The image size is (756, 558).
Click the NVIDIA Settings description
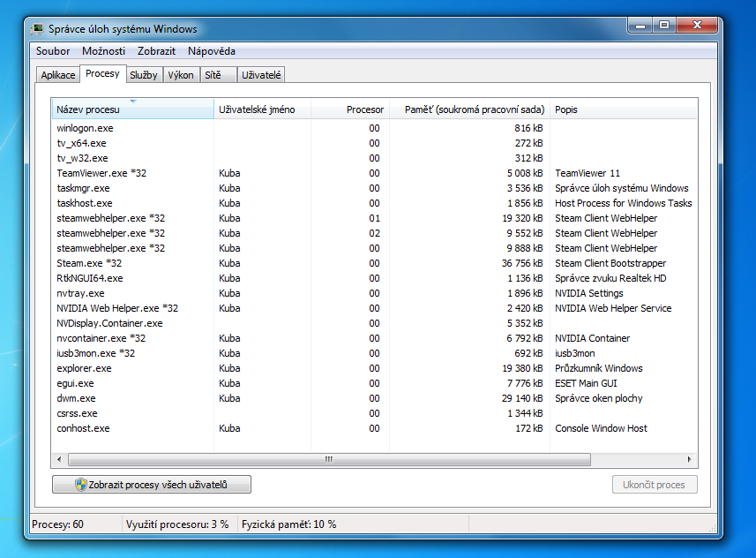tap(589, 293)
